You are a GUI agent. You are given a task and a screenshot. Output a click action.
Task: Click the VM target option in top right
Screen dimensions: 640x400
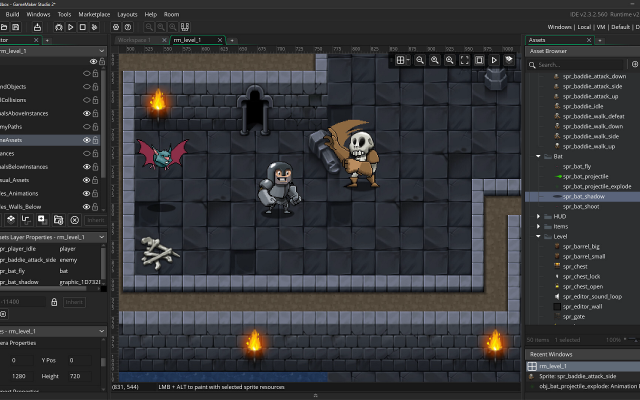click(x=601, y=27)
